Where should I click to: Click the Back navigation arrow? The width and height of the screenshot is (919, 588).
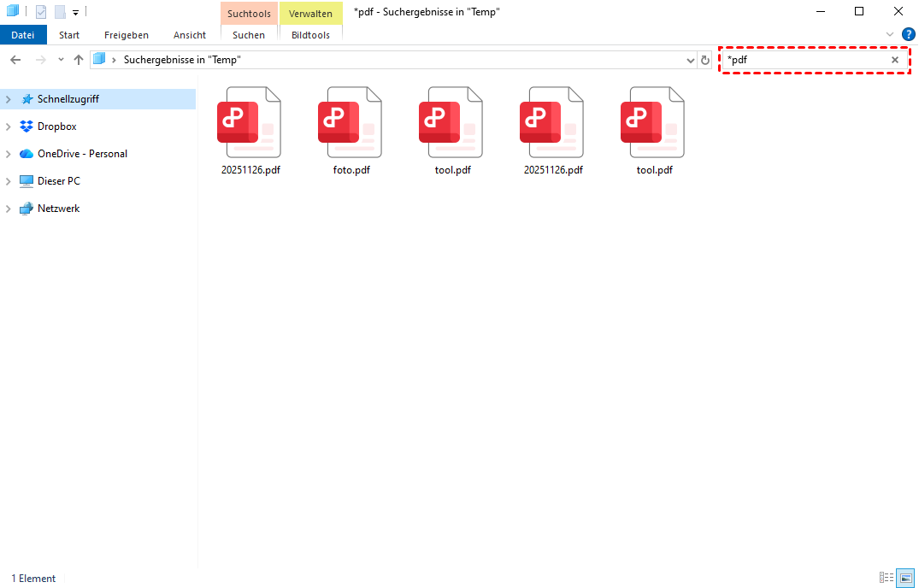click(x=15, y=60)
